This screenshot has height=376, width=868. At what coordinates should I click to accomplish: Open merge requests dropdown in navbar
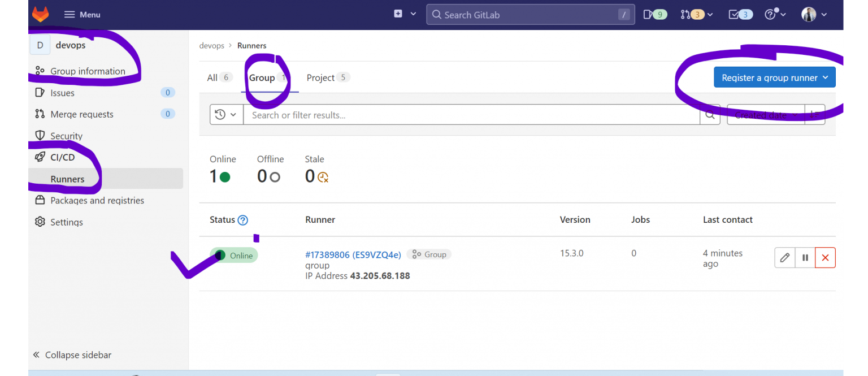coord(696,15)
